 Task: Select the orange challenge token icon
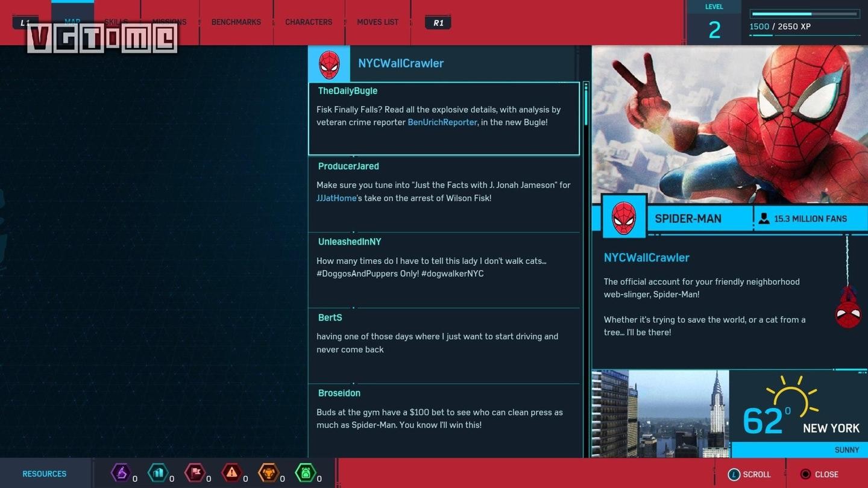coord(268,473)
